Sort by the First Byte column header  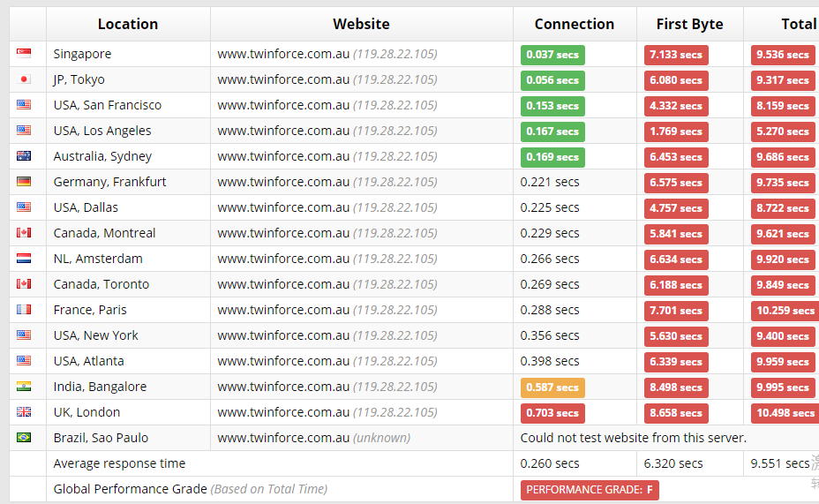690,24
